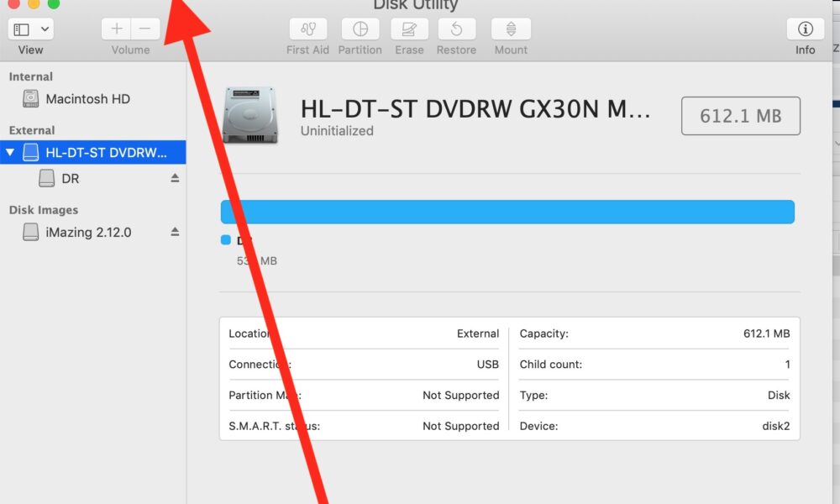This screenshot has width=840, height=504.
Task: Click the Location value External
Action: coord(478,333)
